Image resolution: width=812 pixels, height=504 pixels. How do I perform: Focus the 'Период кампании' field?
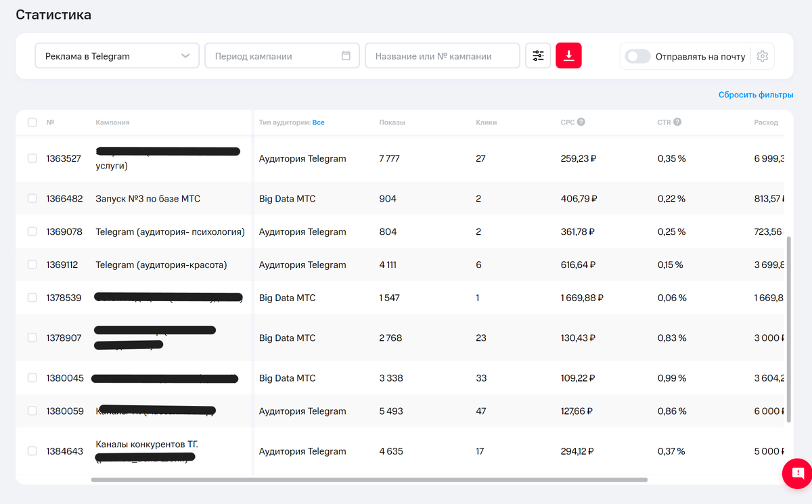point(282,56)
